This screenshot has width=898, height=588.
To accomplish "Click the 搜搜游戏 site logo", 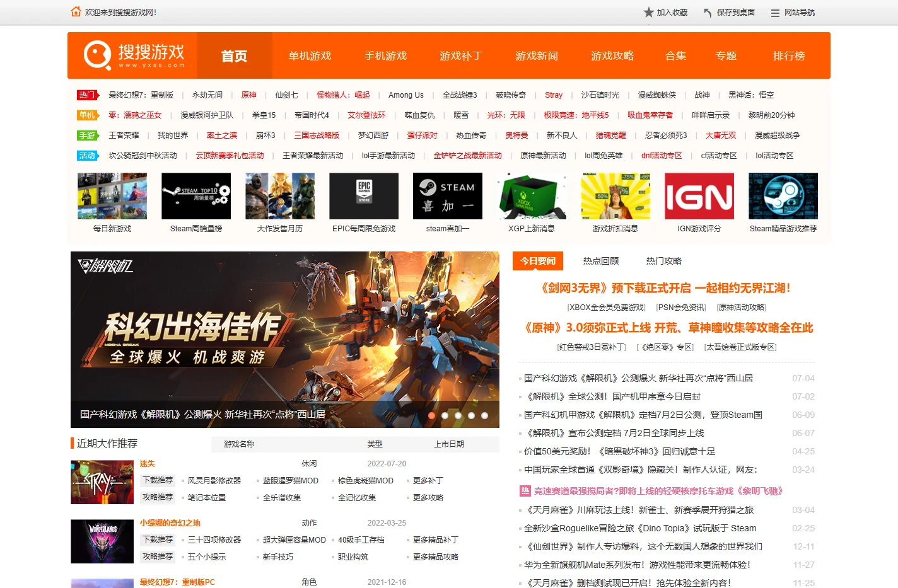I will (134, 55).
